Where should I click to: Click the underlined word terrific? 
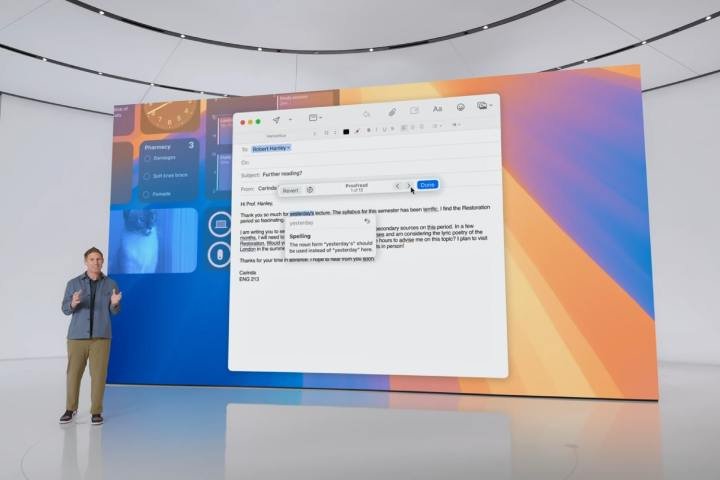tap(430, 209)
